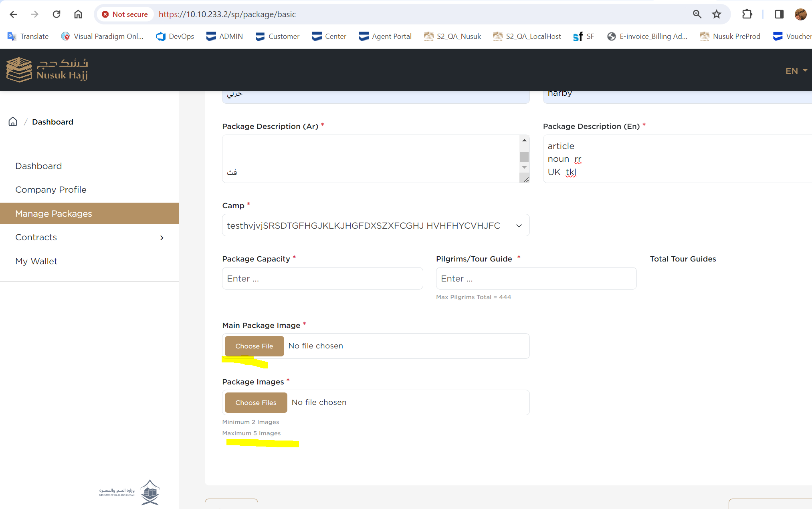Go to Company Profile menu item

point(51,190)
